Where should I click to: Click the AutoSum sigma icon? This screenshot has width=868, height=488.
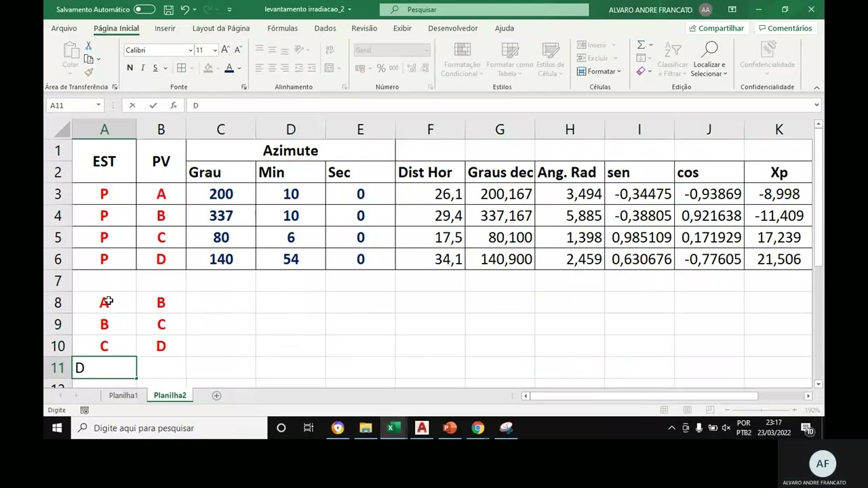[x=641, y=45]
